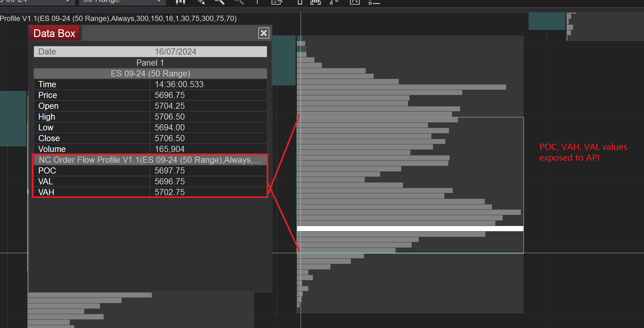644x328 pixels.
Task: Click the cursor crosshair line icon
Action: click(x=257, y=2)
